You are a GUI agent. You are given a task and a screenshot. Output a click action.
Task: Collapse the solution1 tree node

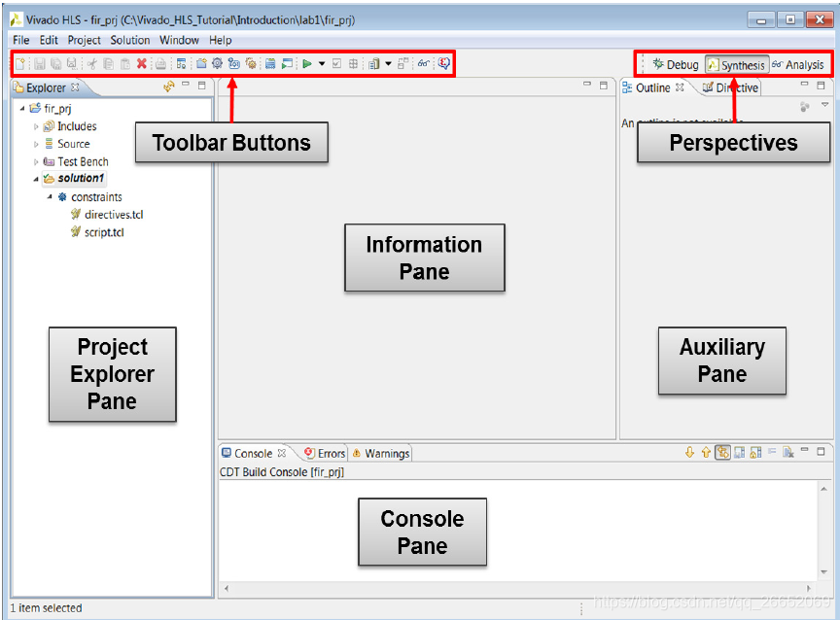[x=36, y=180]
